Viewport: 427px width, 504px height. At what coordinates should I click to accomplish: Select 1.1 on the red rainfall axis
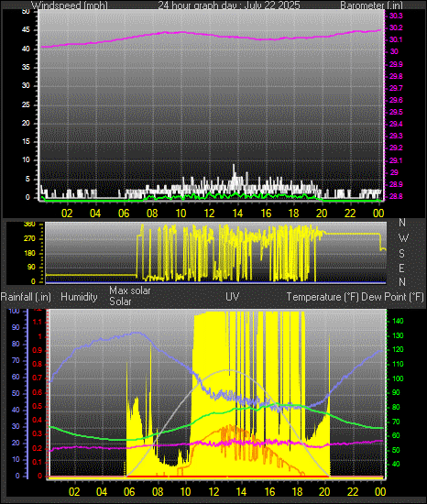(x=38, y=322)
